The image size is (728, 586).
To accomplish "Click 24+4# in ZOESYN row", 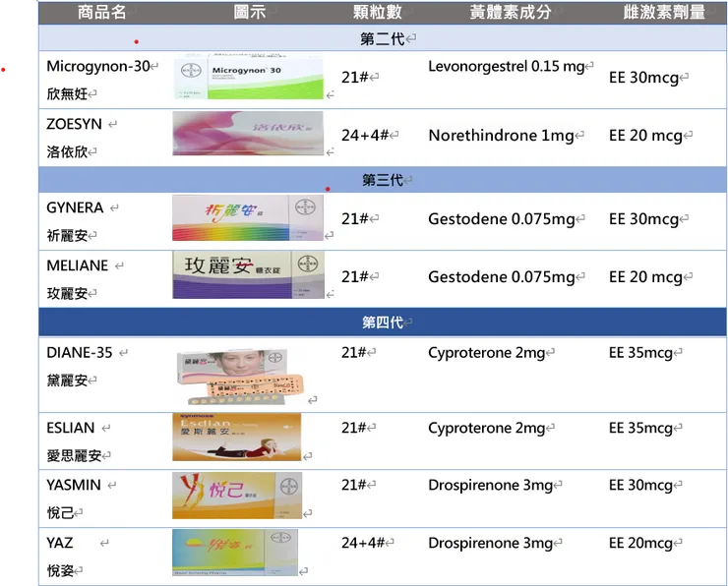I will (365, 135).
